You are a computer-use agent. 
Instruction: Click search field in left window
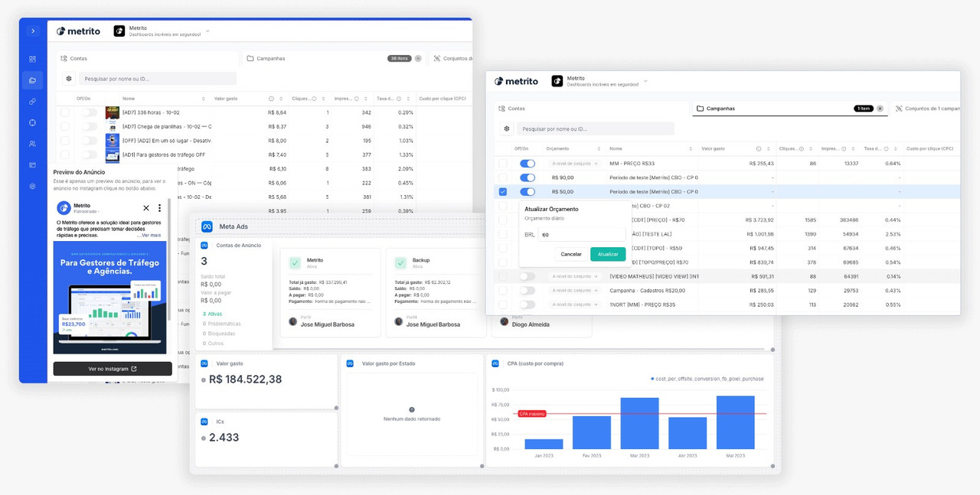tap(157, 79)
